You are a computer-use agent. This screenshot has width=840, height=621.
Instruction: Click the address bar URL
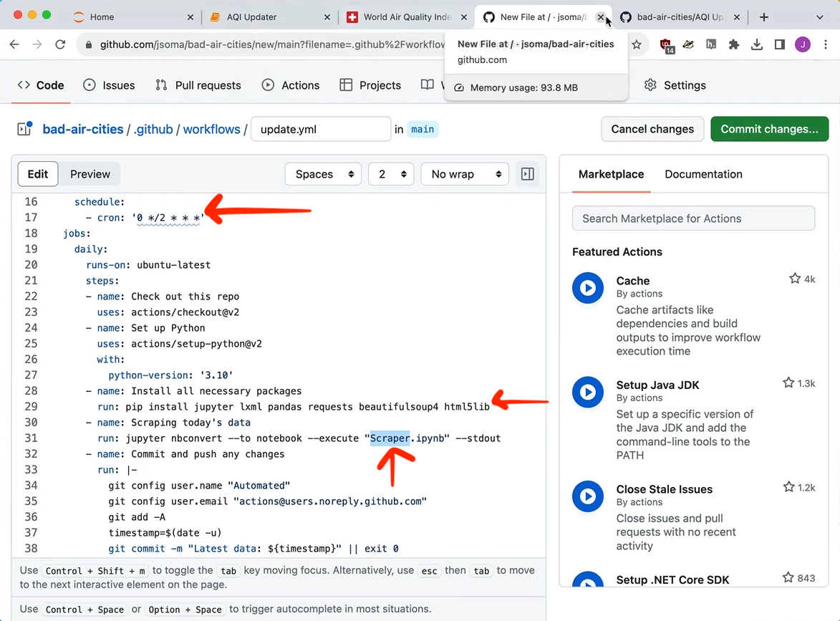(272, 44)
